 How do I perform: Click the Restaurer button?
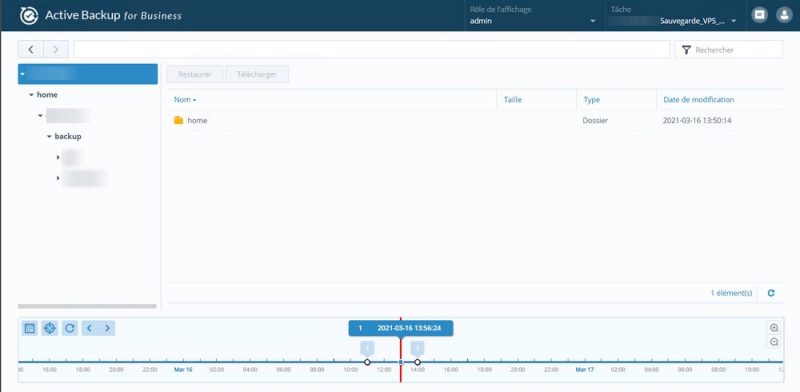(x=195, y=74)
